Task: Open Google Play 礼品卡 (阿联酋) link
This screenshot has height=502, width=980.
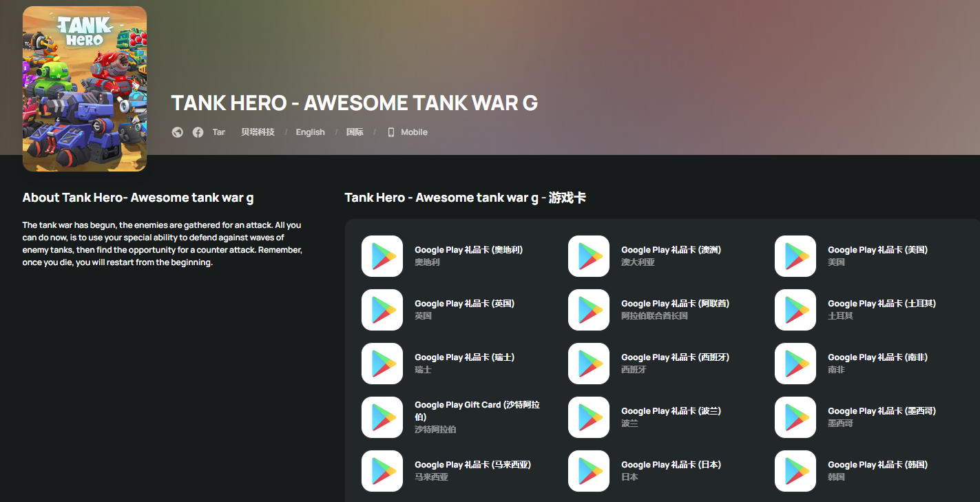Action: [675, 304]
